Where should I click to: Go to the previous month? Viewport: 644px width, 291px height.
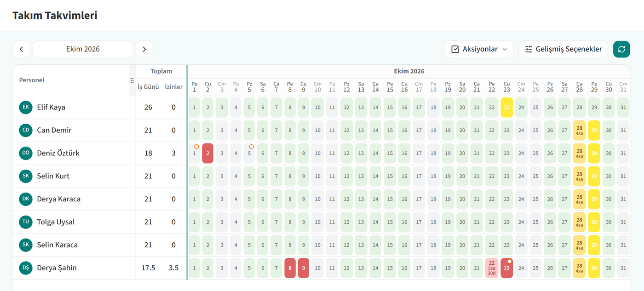coord(21,49)
